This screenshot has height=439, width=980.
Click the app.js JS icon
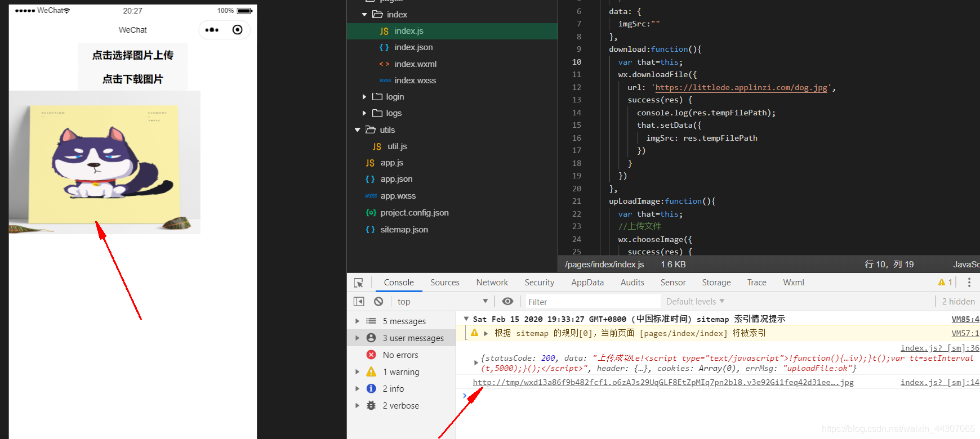[370, 163]
